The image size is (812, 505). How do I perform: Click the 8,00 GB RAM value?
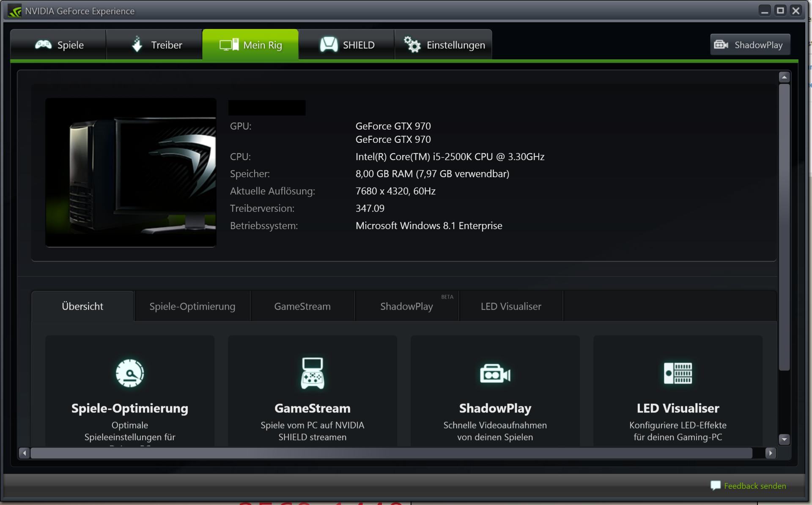tap(432, 174)
